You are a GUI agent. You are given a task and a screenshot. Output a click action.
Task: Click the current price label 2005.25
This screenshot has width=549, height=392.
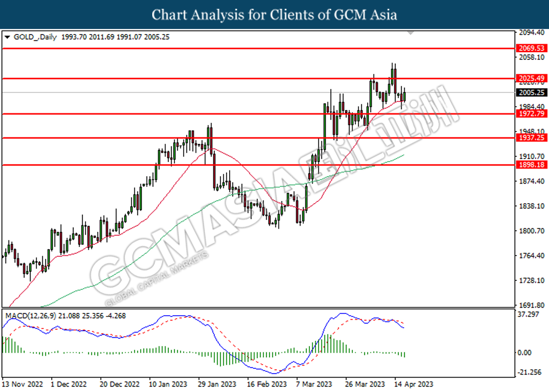pyautogui.click(x=531, y=93)
